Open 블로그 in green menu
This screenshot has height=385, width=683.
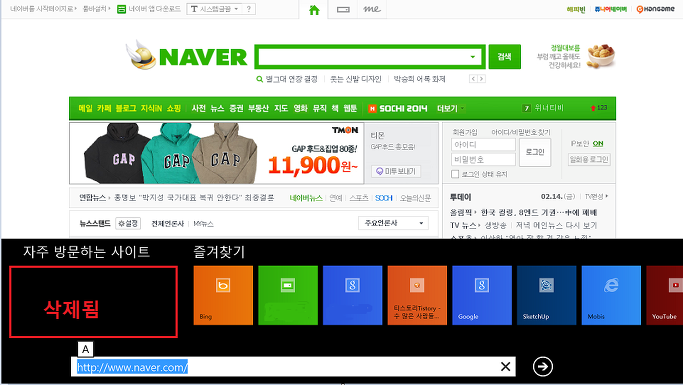tap(126, 108)
